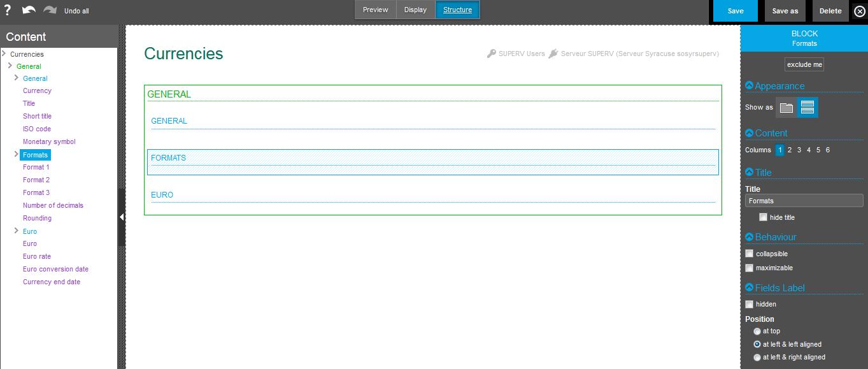Toggle the collapsible checkbox
Viewport: 868px width, 369px height.
[x=750, y=254]
